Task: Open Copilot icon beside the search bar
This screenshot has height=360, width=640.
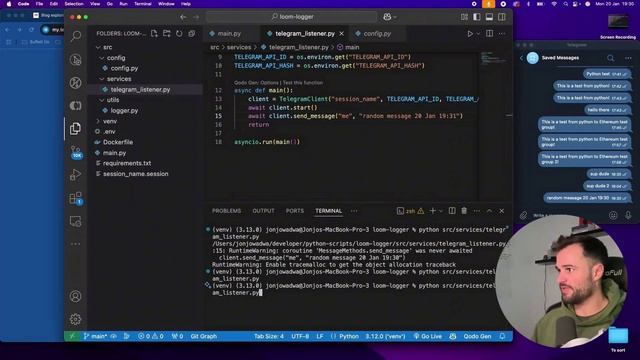Action: 387,17
